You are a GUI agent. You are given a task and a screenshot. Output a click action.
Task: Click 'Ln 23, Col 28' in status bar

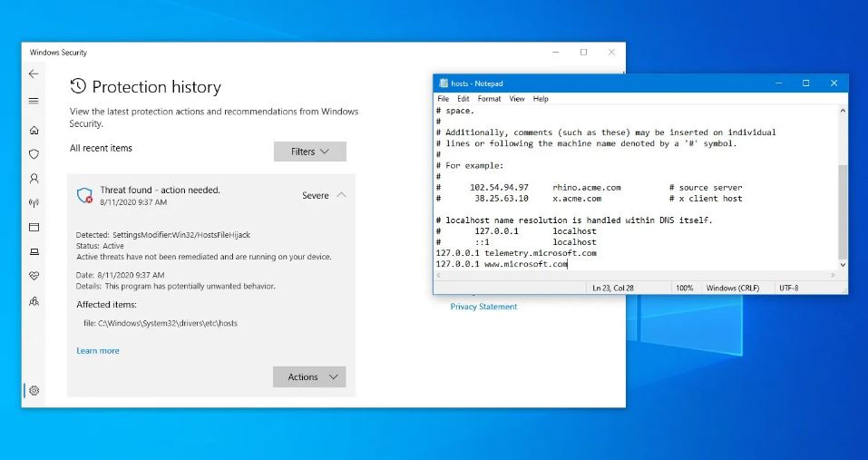point(613,288)
